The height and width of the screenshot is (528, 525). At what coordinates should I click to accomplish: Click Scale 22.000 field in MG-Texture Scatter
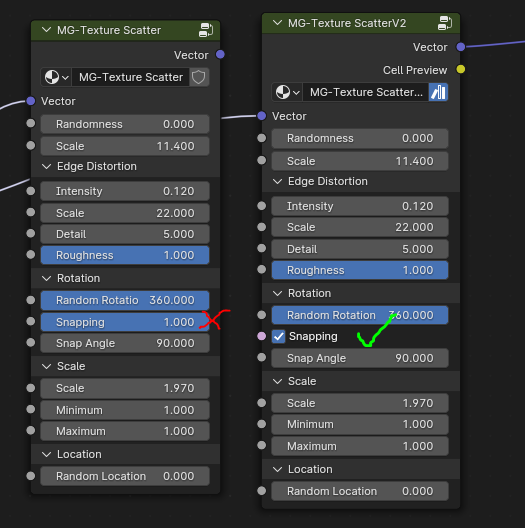coord(125,213)
